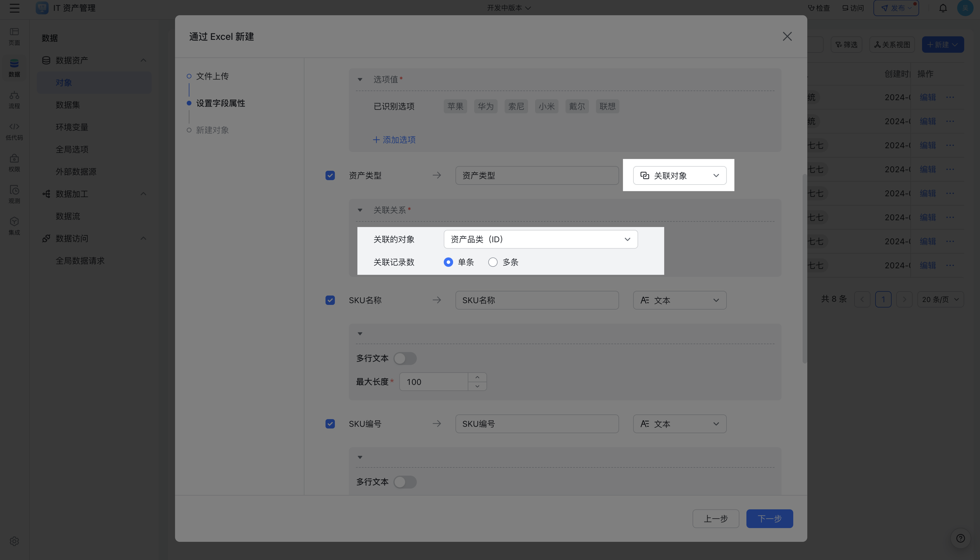This screenshot has width=980, height=560.
Task: Open the 低代码 sidebar icon
Action: click(14, 131)
